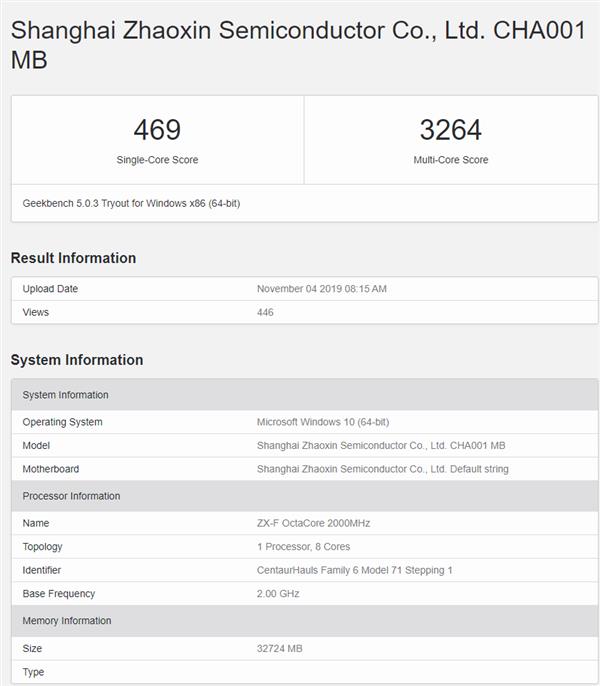600x686 pixels.
Task: Click the Model row value text
Action: click(380, 445)
